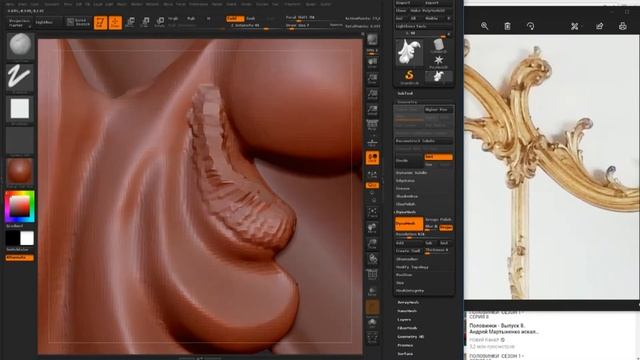The image size is (640, 360).
Task: Open the Document menu
Action: click(52, 4)
